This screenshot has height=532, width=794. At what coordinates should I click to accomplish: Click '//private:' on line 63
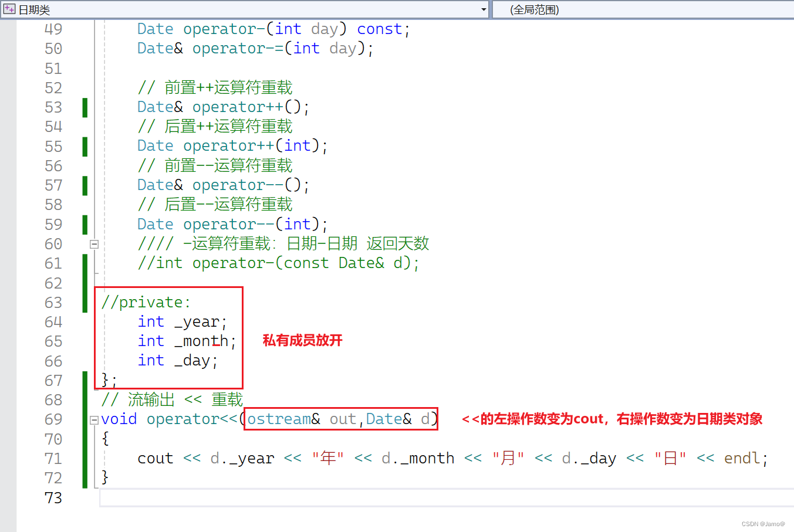tap(146, 303)
